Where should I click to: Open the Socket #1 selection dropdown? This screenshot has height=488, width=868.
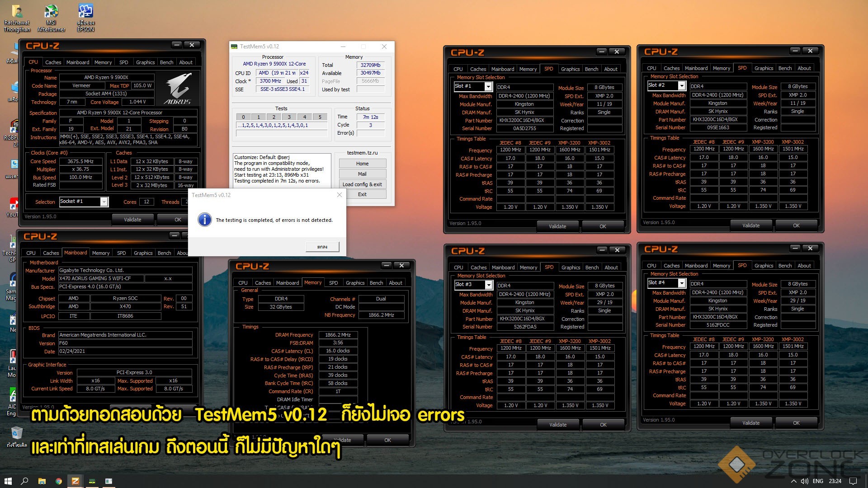(104, 202)
